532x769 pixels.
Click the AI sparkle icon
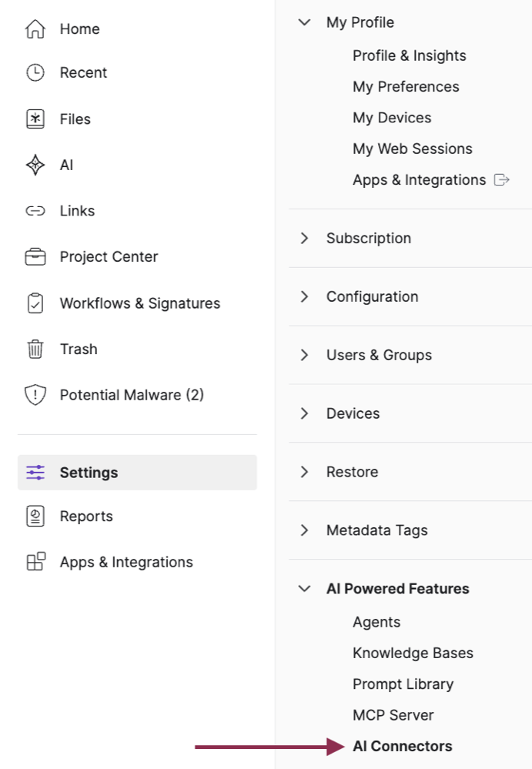[35, 165]
